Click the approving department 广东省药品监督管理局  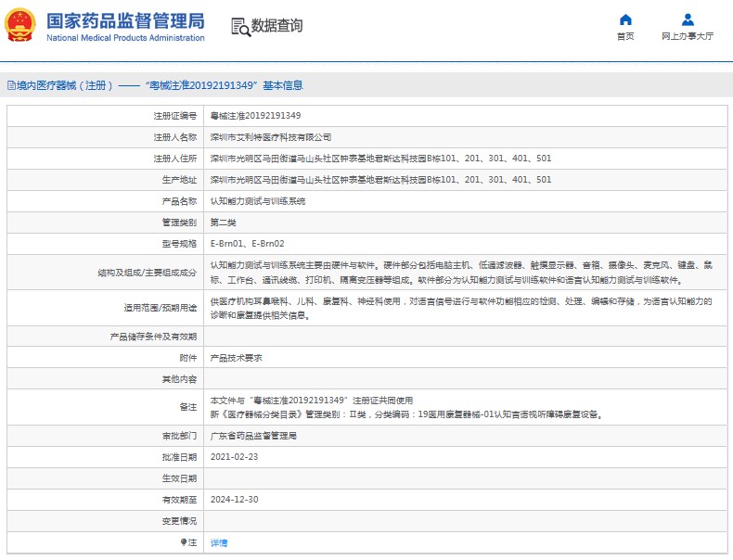coord(253,436)
